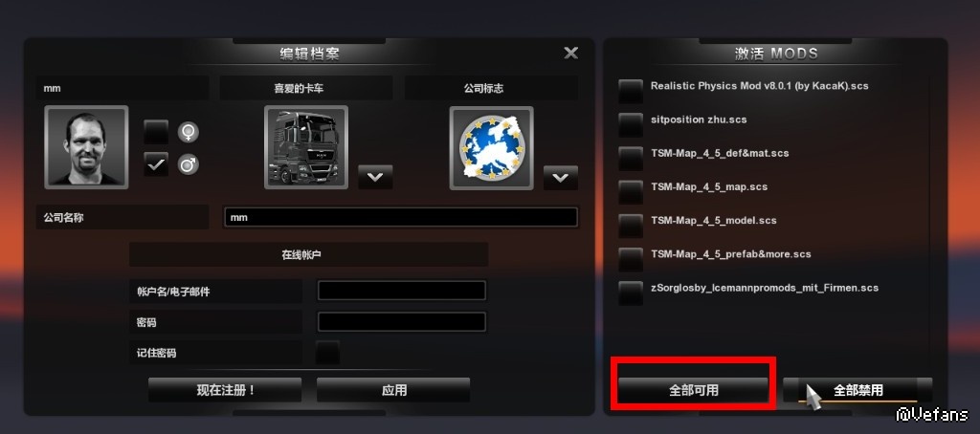
Task: Click the 全部禁用 disable-all button
Action: [857, 390]
